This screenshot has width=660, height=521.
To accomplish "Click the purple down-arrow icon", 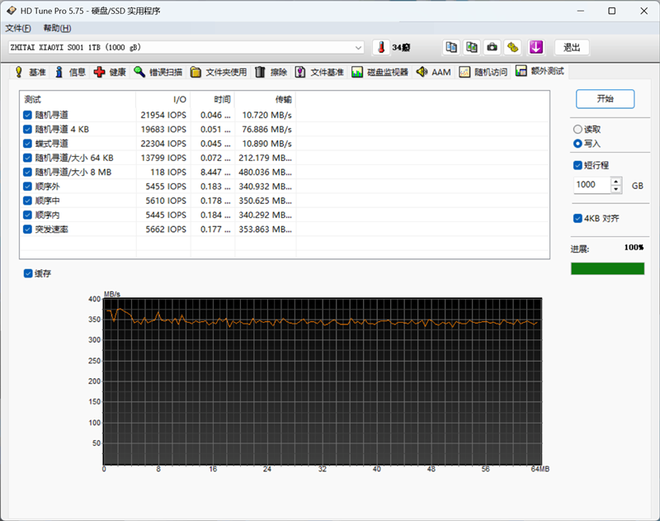I will pos(536,47).
